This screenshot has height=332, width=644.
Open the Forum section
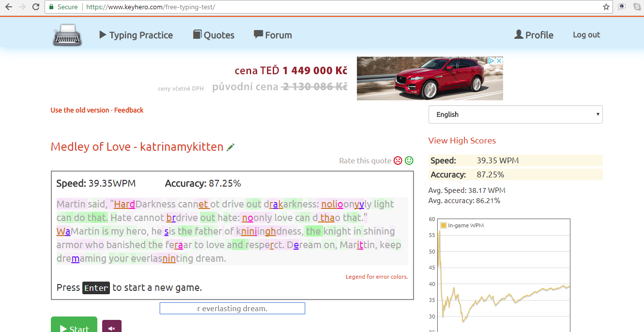click(273, 35)
